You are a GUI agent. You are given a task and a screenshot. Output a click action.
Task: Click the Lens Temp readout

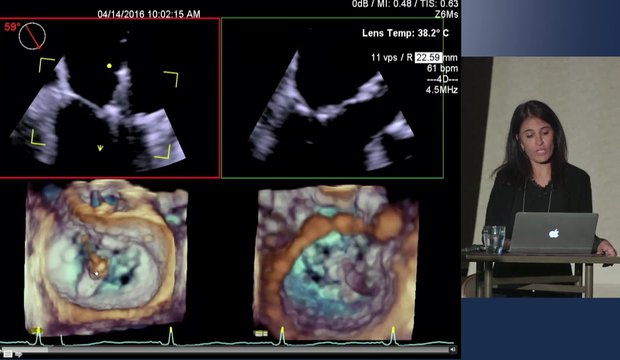pos(405,33)
